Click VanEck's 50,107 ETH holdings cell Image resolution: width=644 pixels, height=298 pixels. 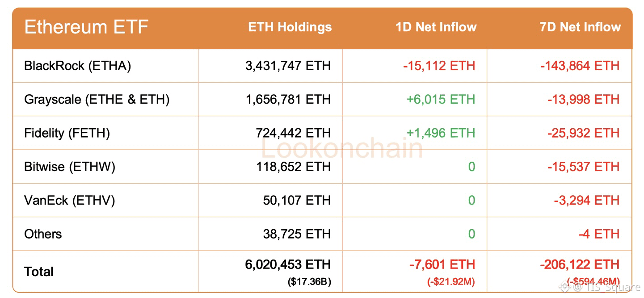[x=297, y=200]
